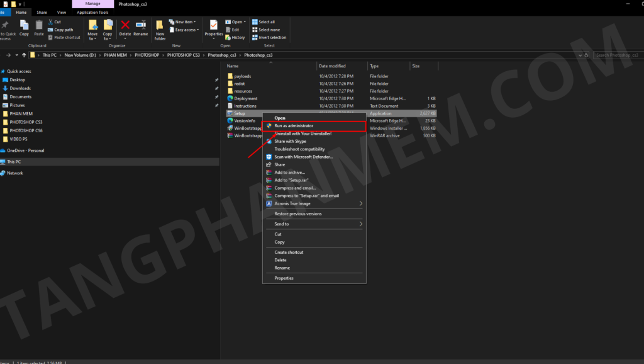Screen dimensions: 644x364
Task: Click the Cut scissors icon in ribbon
Action: click(50, 22)
